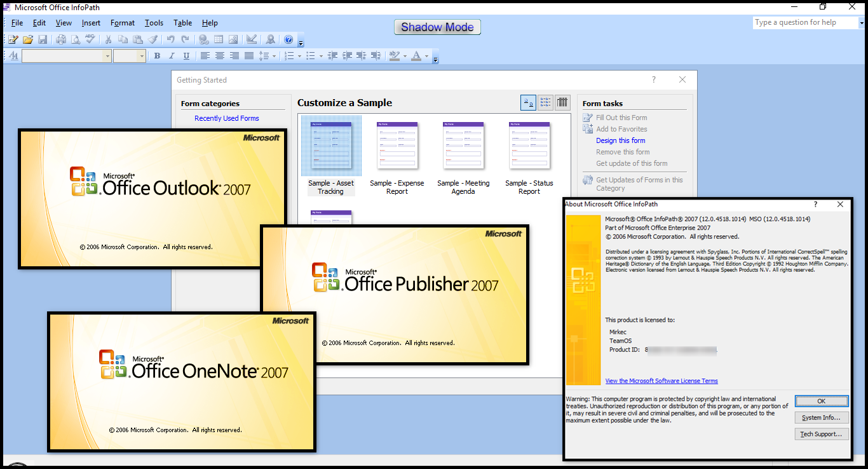Expand the font color dropdown arrow
The image size is (868, 469).
point(426,56)
